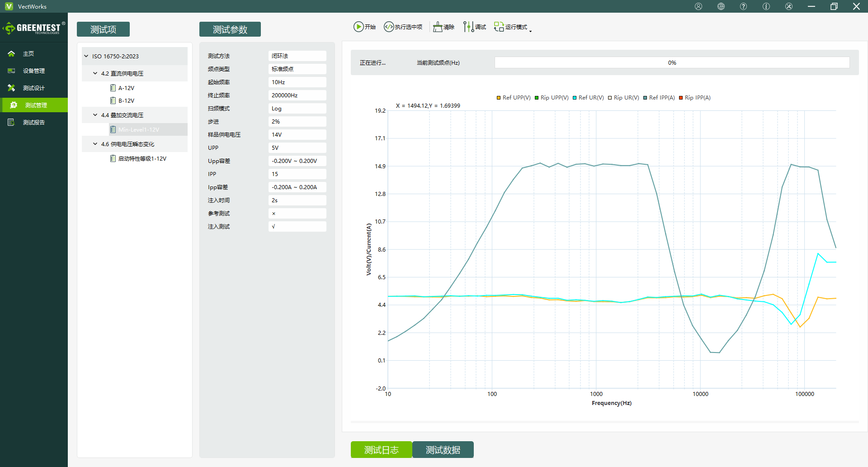Click the user account icon in title bar
This screenshot has height=467, width=868.
coord(698,6)
